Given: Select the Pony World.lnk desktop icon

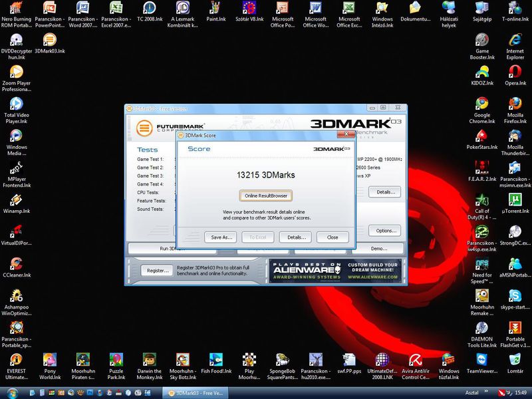Looking at the screenshot, I should pyautogui.click(x=49, y=367).
